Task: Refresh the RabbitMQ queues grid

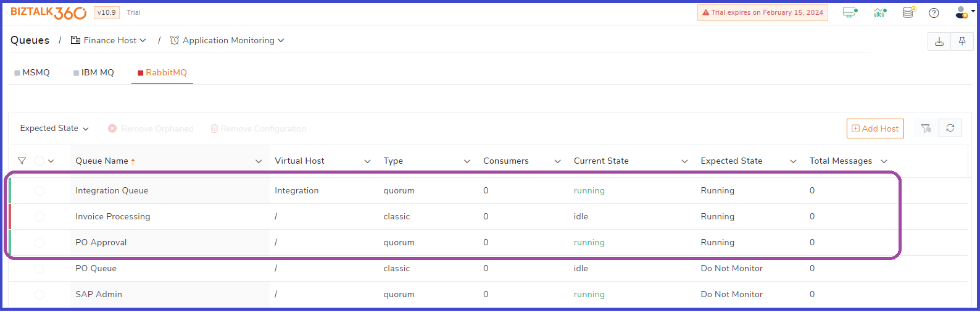Action: click(950, 128)
